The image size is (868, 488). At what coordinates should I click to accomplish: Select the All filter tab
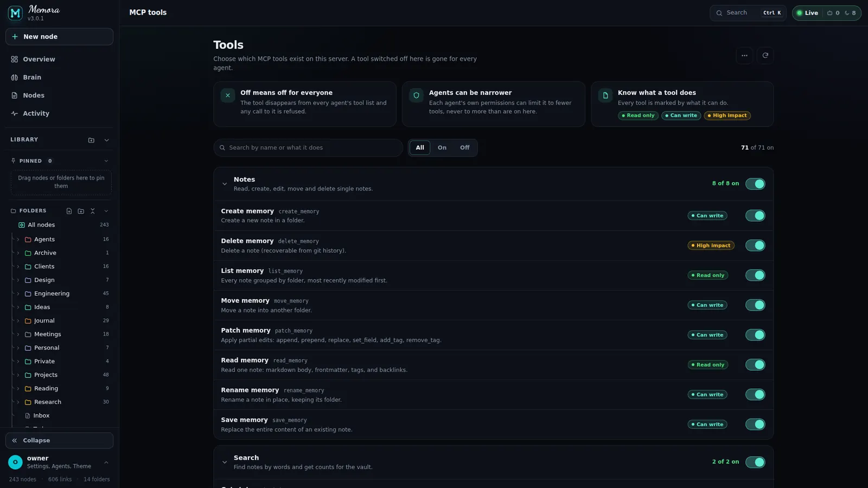420,147
